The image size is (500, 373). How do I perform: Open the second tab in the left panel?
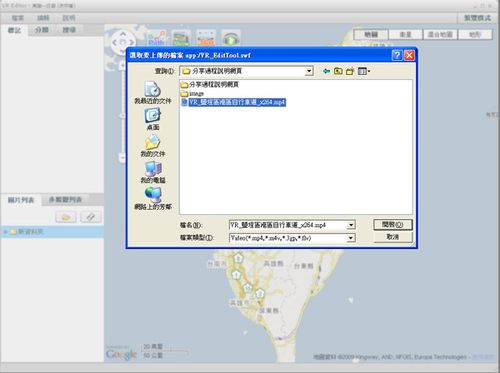42,30
